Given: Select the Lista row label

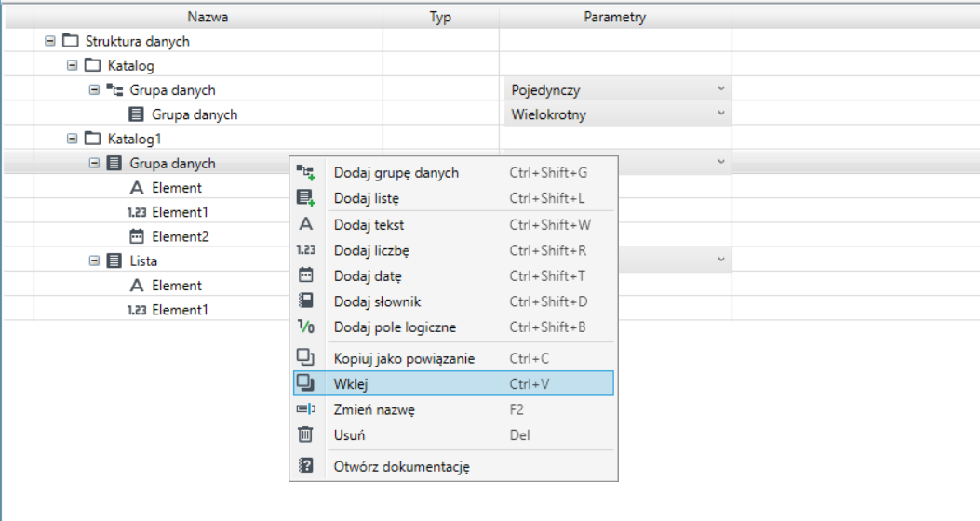Looking at the screenshot, I should (143, 260).
